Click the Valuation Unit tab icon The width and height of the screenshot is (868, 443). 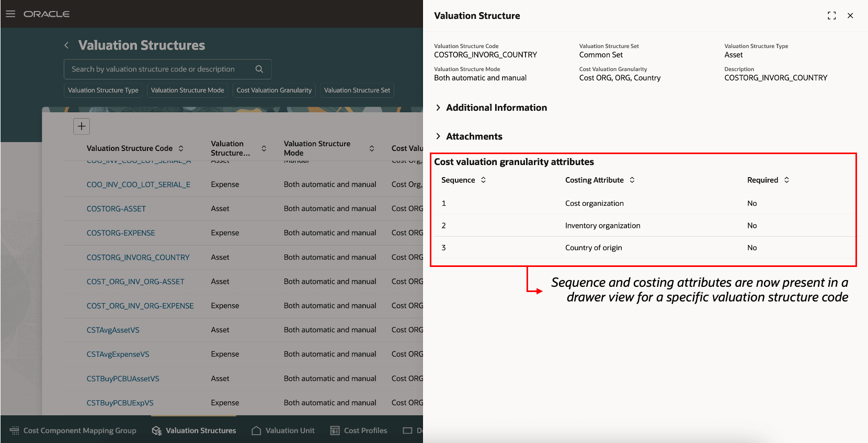point(256,430)
